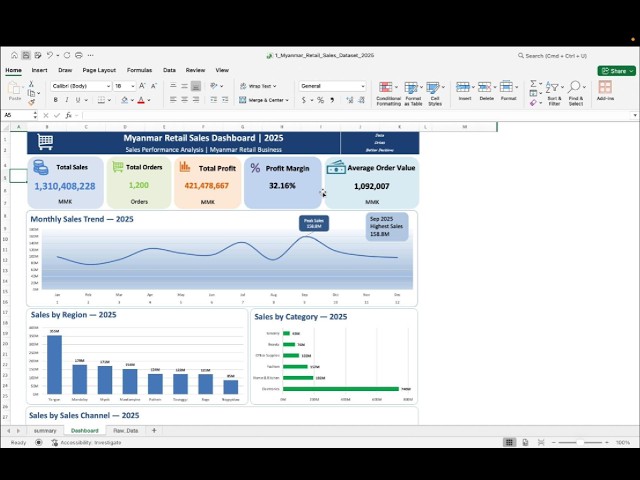Open the Formulas ribbon tab
The image size is (640, 480).
[x=139, y=70]
